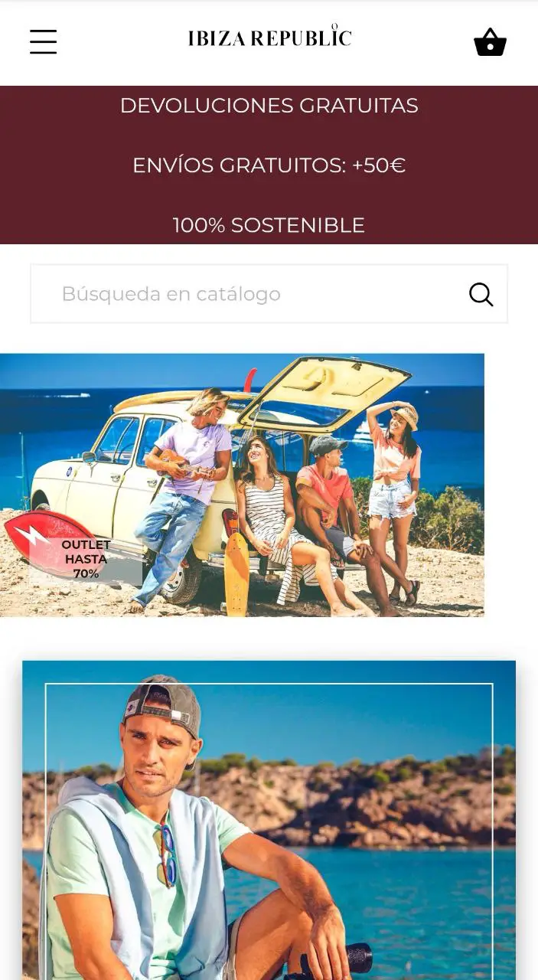Open the hamburger navigation menu
This screenshot has width=538, height=980.
(44, 41)
